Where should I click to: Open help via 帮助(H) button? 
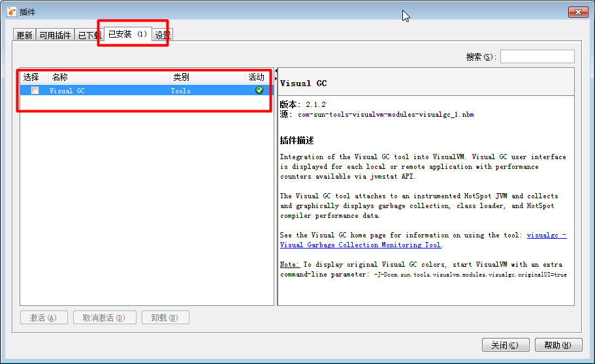point(558,344)
